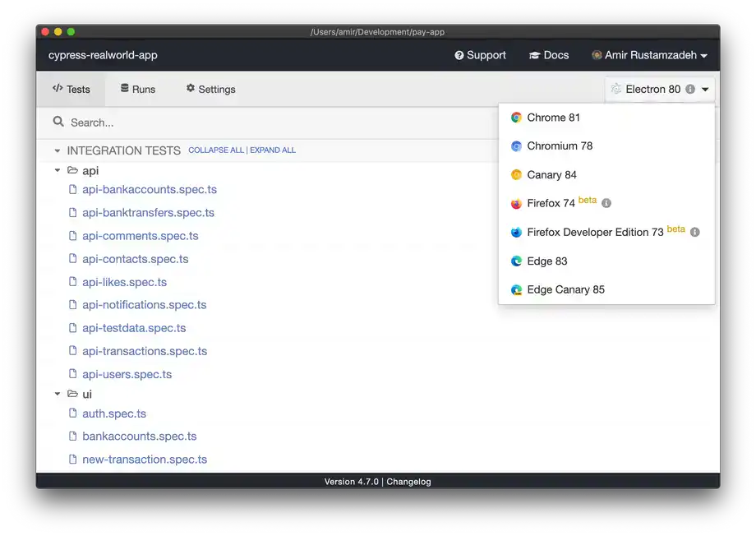Open api-testdata.spec.ts

point(134,328)
